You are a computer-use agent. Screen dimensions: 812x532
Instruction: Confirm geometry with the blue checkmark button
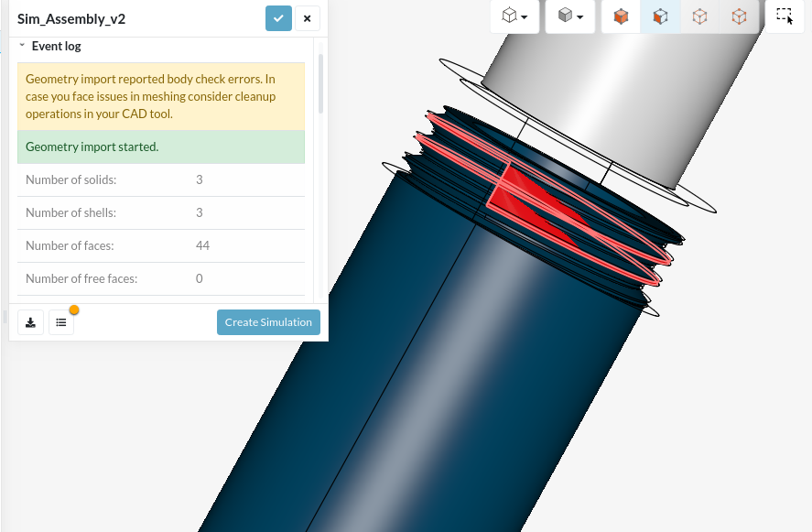[x=278, y=18]
